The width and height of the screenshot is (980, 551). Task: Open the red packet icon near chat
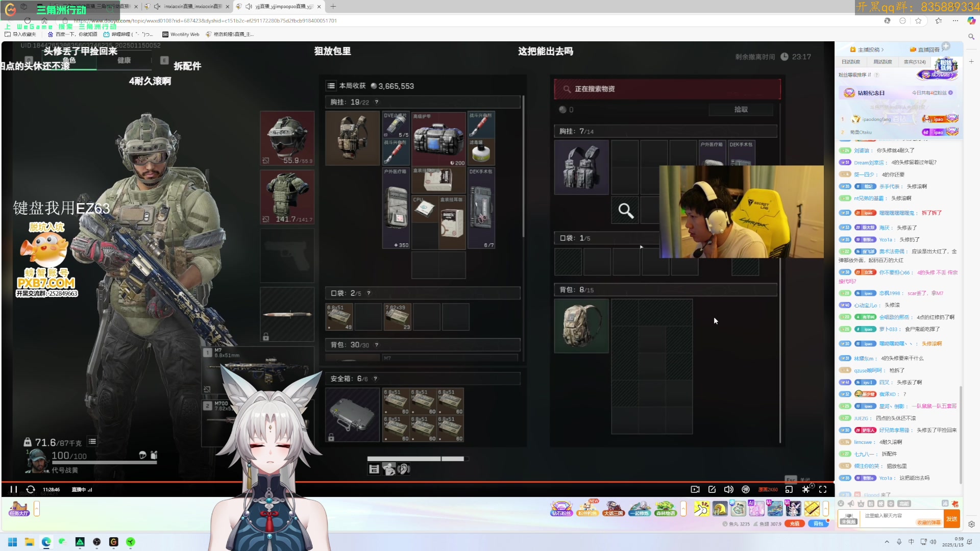tap(955, 504)
